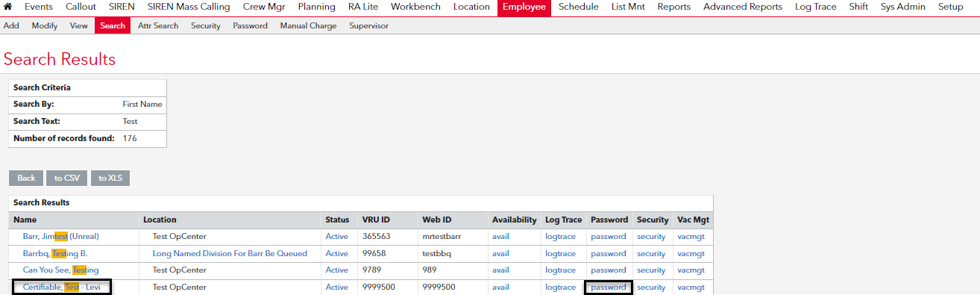Open security link for Barrbq row
The image size is (980, 295).
[651, 253]
